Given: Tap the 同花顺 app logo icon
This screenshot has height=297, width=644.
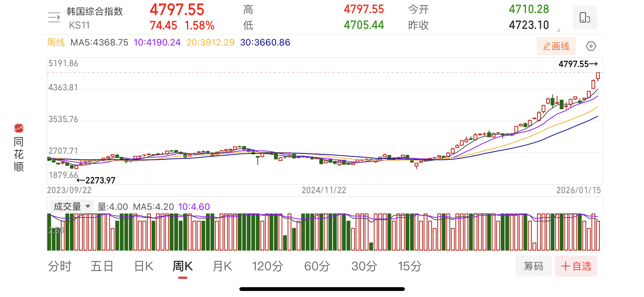Looking at the screenshot, I should (19, 128).
